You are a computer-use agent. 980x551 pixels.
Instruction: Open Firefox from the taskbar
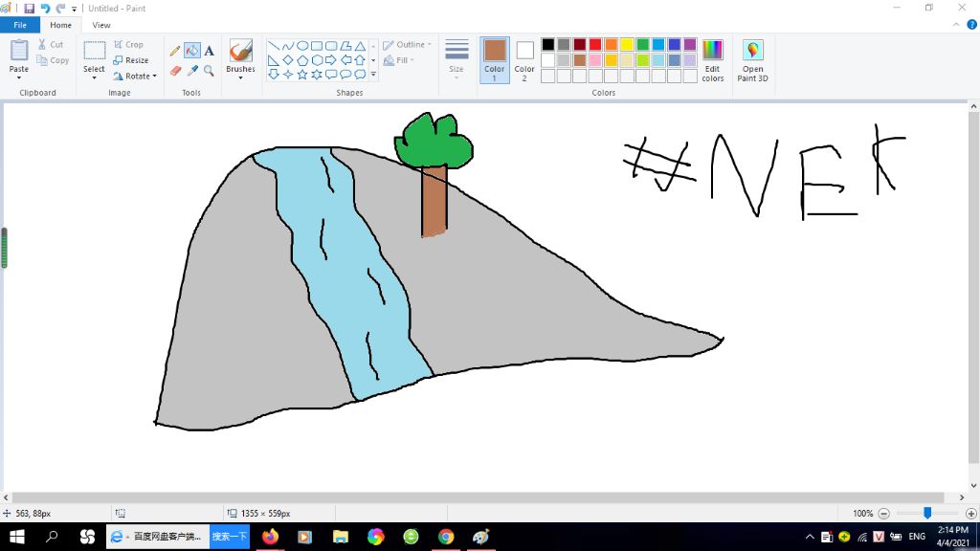pyautogui.click(x=270, y=537)
